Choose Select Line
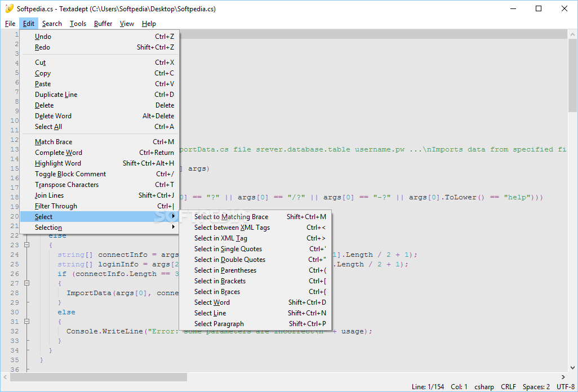 click(255, 313)
